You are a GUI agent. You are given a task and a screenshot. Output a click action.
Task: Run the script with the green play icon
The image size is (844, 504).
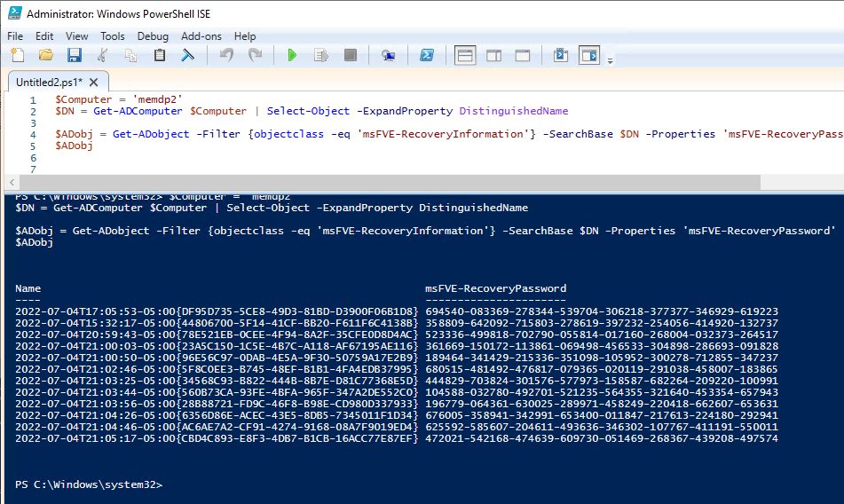(x=292, y=55)
